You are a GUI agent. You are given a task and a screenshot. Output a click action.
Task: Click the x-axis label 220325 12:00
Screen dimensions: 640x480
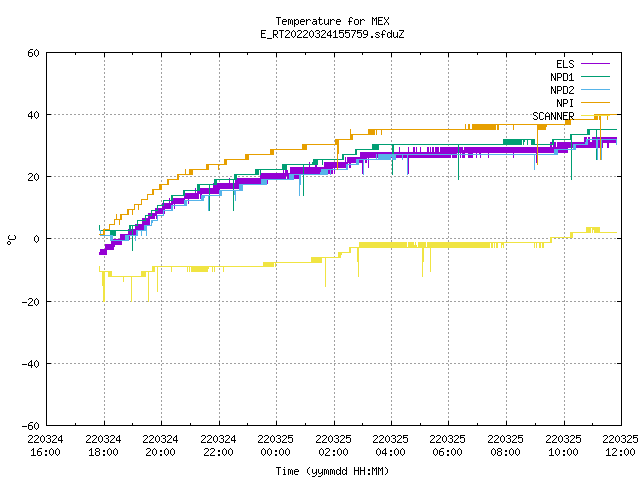pyautogui.click(x=620, y=446)
